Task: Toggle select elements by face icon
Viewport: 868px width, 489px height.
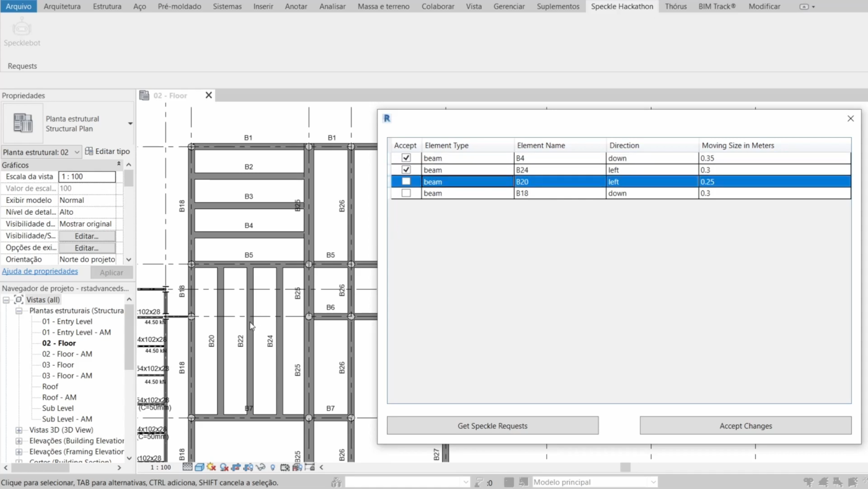Action: (852, 482)
